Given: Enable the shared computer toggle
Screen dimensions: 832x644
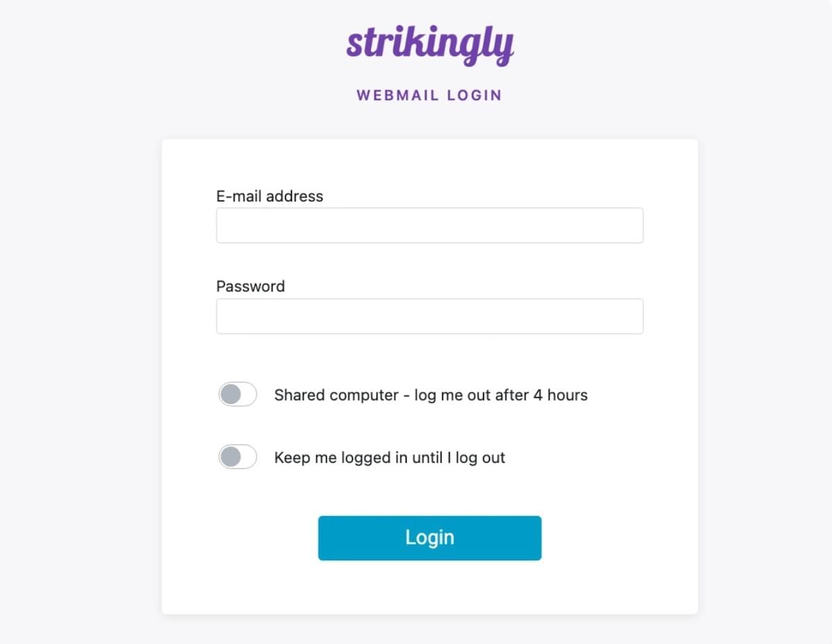Looking at the screenshot, I should pos(237,394).
